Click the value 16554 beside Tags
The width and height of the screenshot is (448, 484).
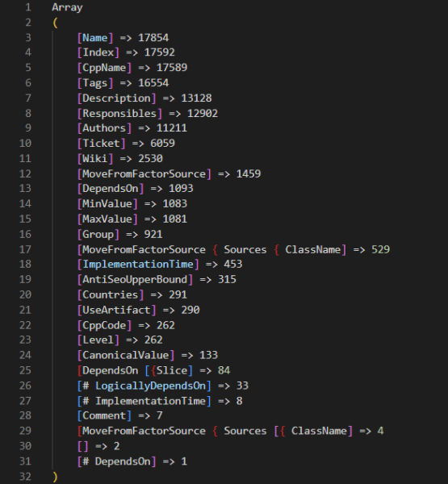coord(153,83)
